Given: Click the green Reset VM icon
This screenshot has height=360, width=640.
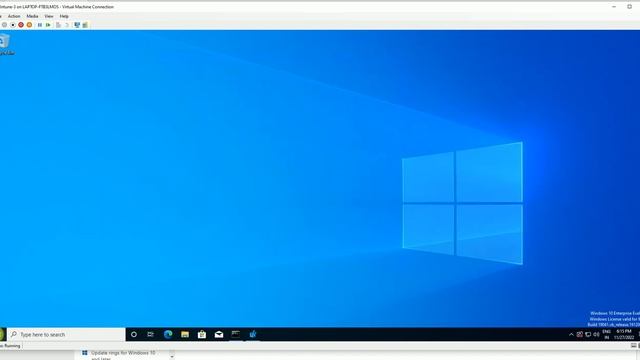Looking at the screenshot, I should click(48, 25).
